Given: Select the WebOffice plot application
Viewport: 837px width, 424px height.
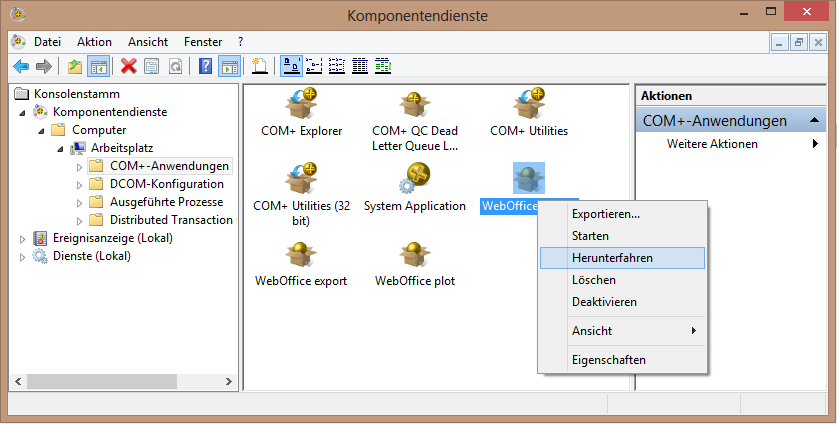Looking at the screenshot, I should click(415, 264).
